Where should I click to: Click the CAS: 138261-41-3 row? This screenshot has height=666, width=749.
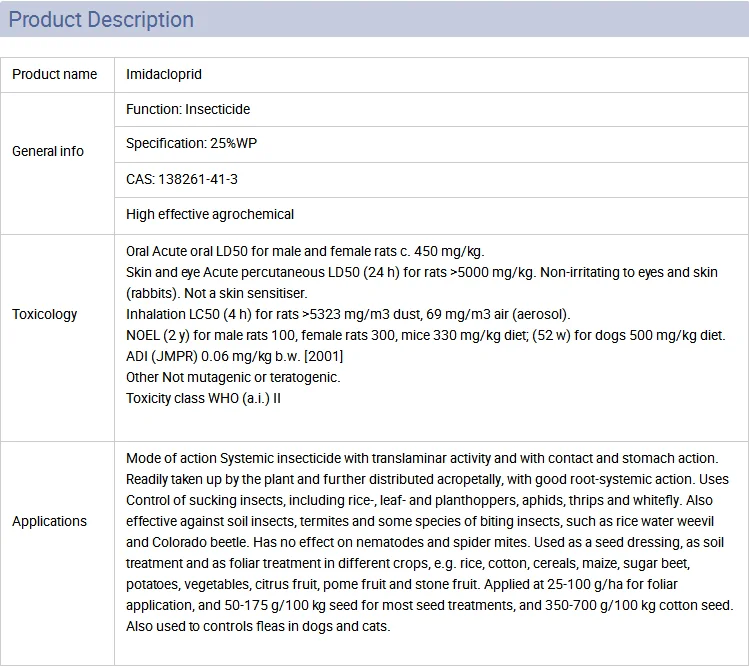pos(182,179)
